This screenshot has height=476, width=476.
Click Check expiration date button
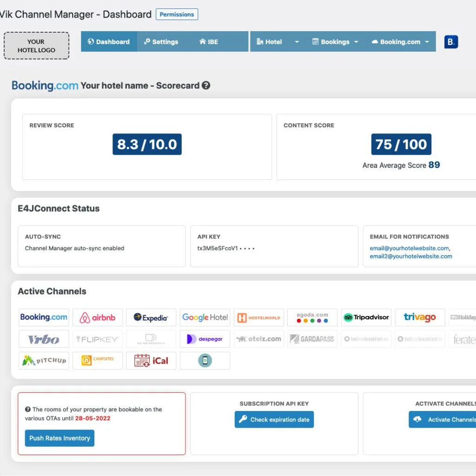(x=274, y=420)
